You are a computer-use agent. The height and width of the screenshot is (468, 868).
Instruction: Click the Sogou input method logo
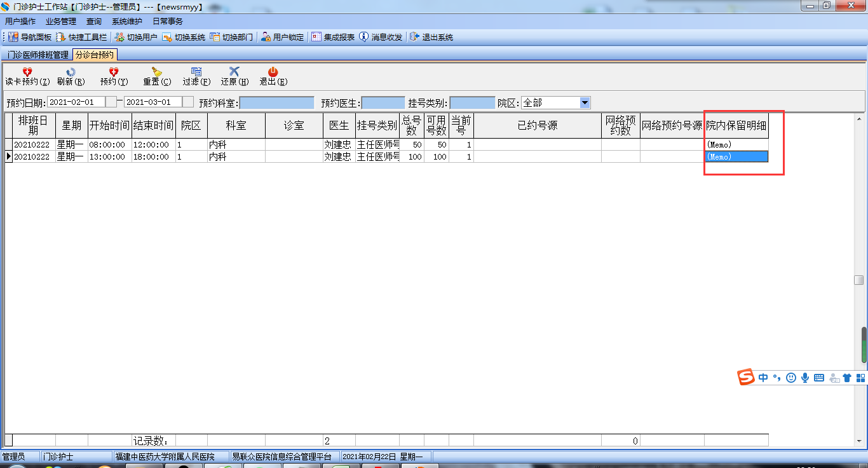click(746, 377)
